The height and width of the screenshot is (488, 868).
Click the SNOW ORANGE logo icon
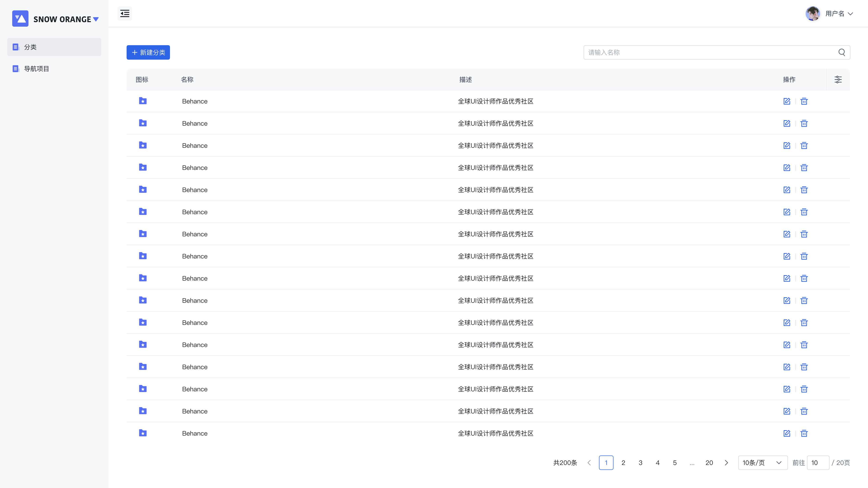click(x=20, y=19)
